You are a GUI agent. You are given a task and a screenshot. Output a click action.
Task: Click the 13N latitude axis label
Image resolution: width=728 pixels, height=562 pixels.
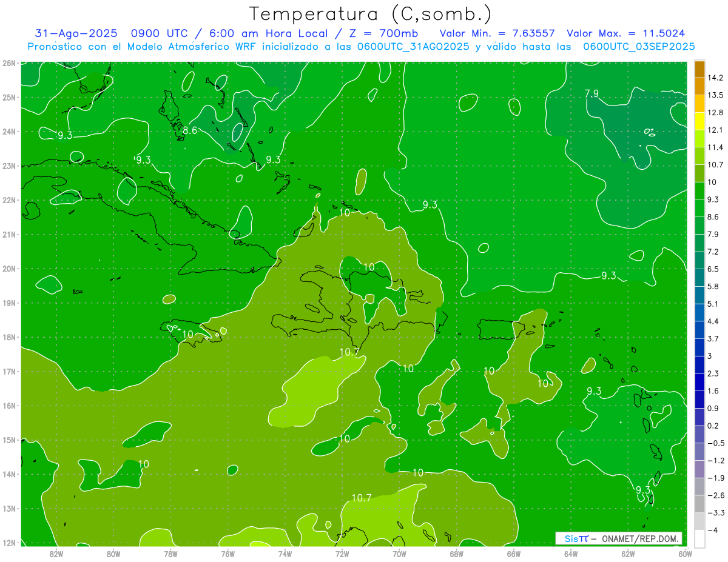click(x=8, y=509)
